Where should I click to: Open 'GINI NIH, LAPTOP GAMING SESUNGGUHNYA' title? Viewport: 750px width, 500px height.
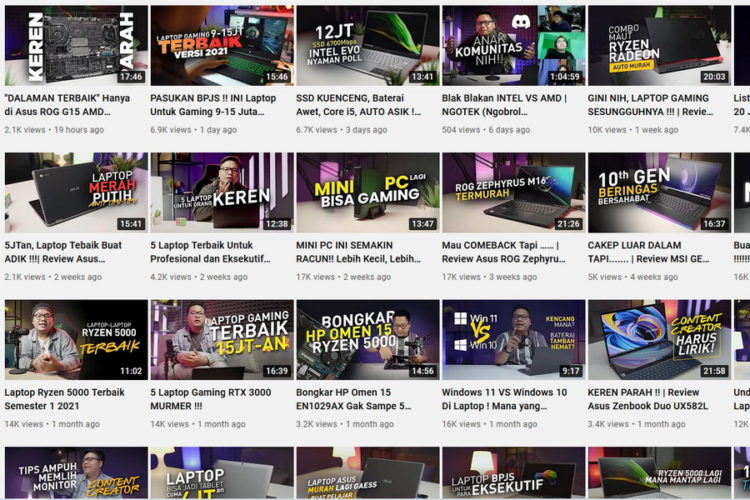pos(650,105)
